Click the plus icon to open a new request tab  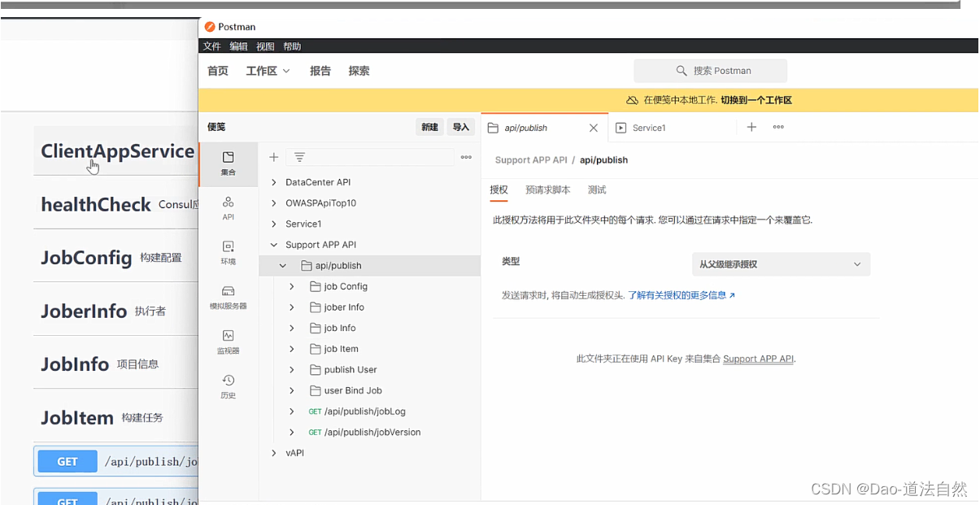coord(751,127)
